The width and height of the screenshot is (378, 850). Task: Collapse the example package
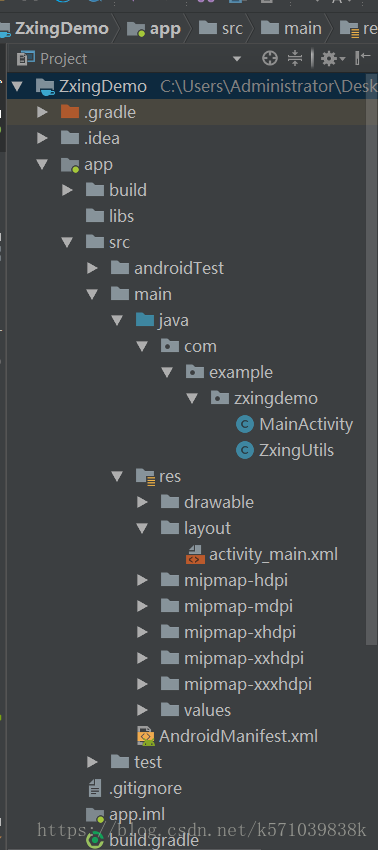(x=167, y=372)
